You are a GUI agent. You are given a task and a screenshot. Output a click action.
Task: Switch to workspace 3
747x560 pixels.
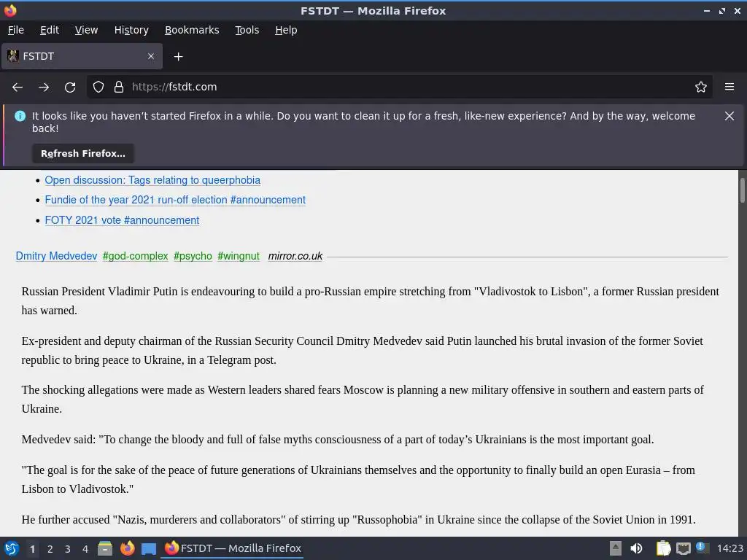coord(68,549)
